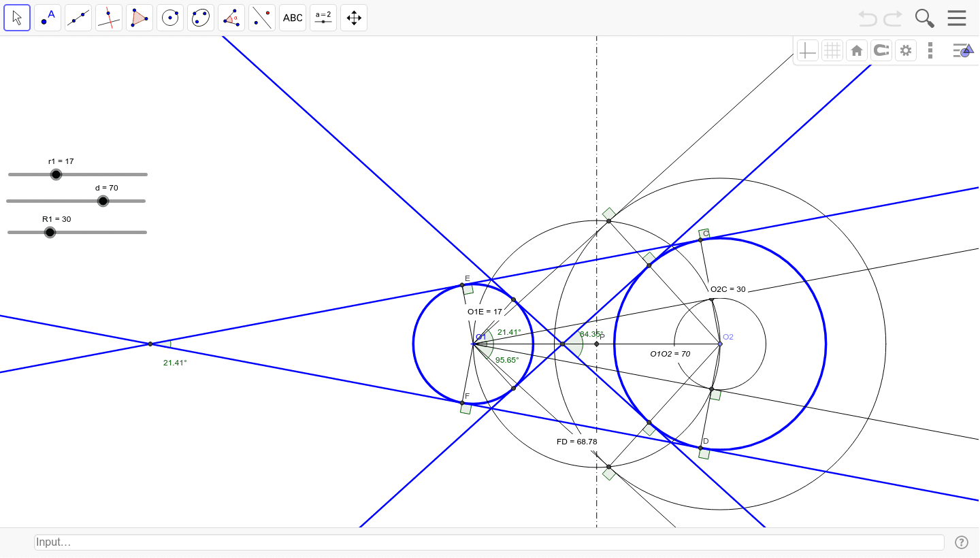This screenshot has width=980, height=558.
Task: Reset to standard home view
Action: (857, 50)
